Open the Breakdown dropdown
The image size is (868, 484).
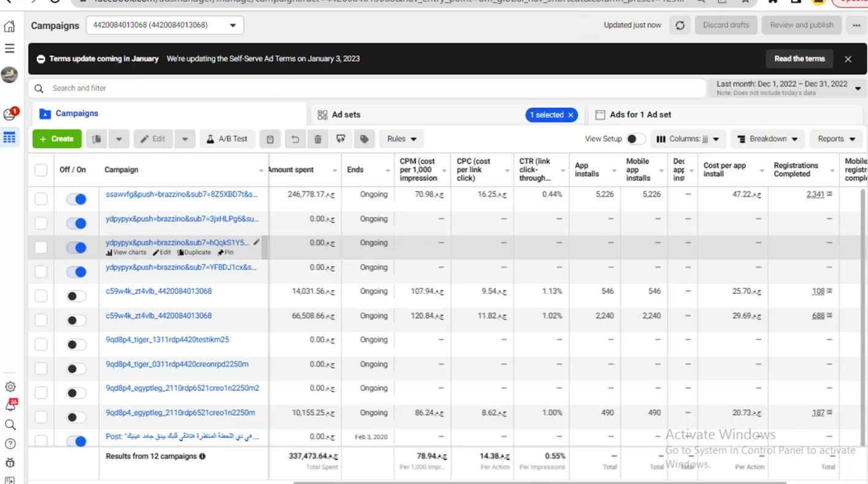(x=767, y=139)
